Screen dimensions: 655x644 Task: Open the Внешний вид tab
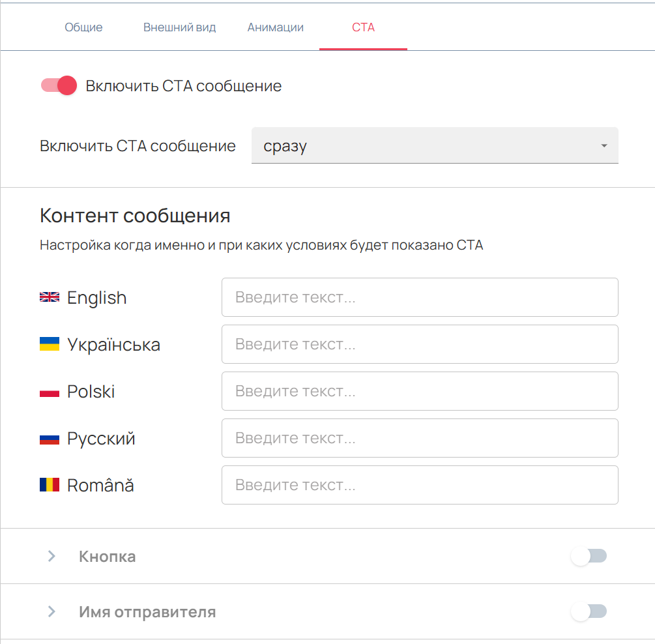[x=179, y=27]
